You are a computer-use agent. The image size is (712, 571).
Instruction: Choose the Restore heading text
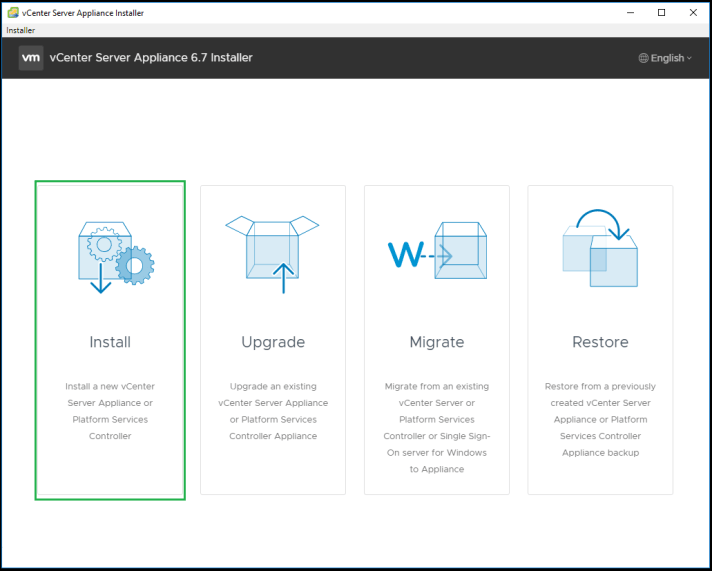coord(600,342)
